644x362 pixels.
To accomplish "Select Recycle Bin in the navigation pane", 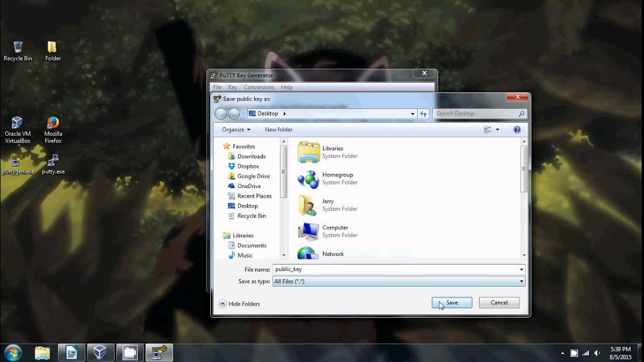I will coord(247,216).
